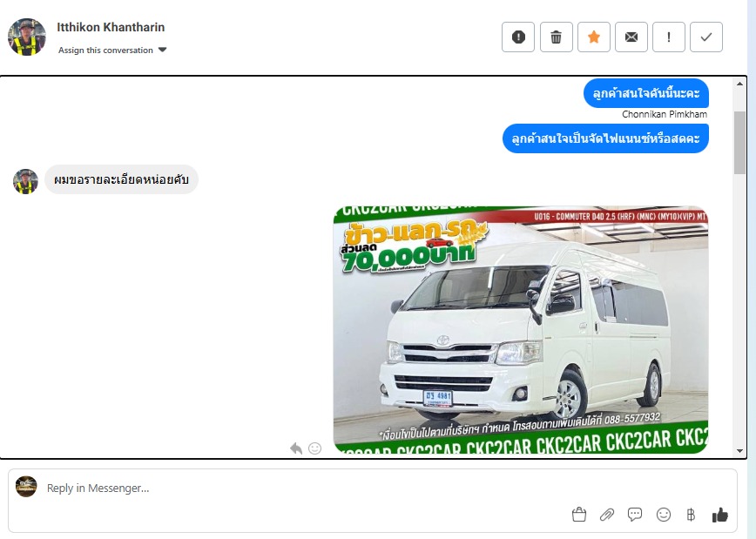Image resolution: width=756 pixels, height=539 pixels.
Task: Click the chat scrollbar down arrow
Action: (x=740, y=451)
